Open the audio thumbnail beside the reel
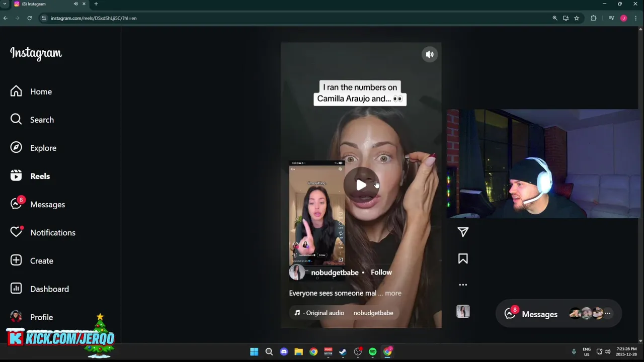The image size is (644, 362). 463,311
